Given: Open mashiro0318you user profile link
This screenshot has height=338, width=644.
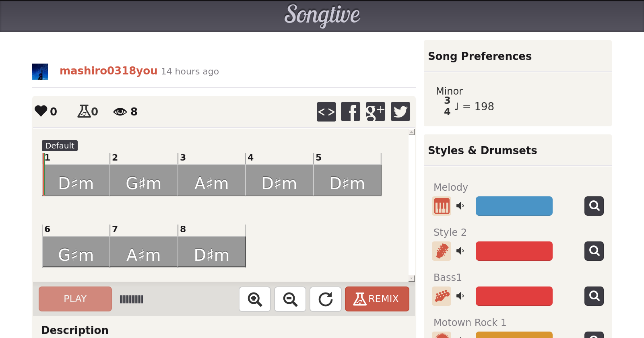Looking at the screenshot, I should coord(108,71).
